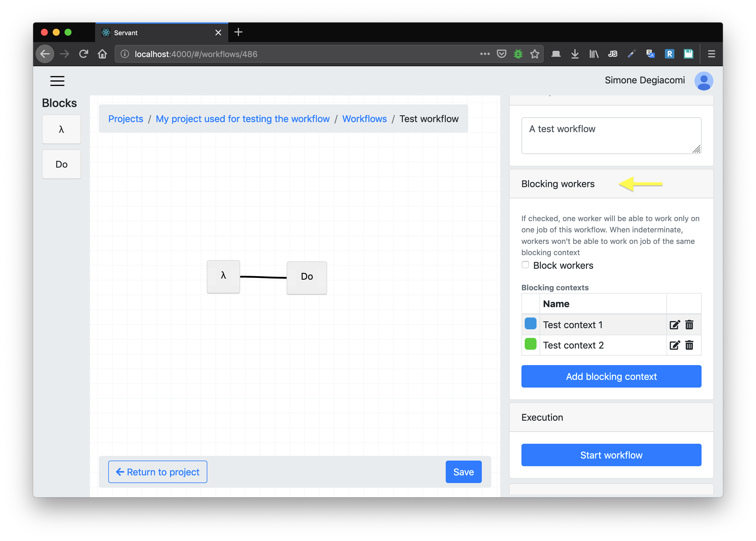Edit Test context 1 entry
The width and height of the screenshot is (756, 541).
coord(674,325)
